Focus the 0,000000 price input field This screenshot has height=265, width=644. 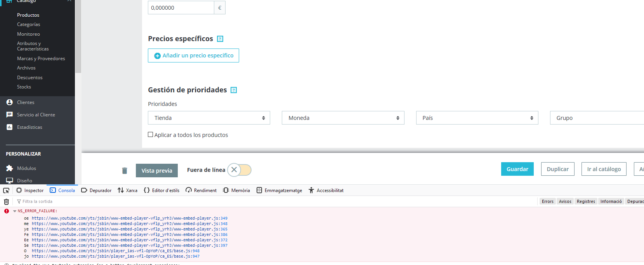(181, 8)
